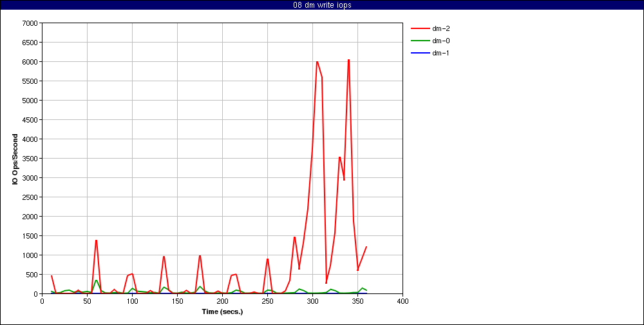Screen dimensions: 644x325
Task: Select the dm-0 legend label
Action: pyautogui.click(x=441, y=41)
